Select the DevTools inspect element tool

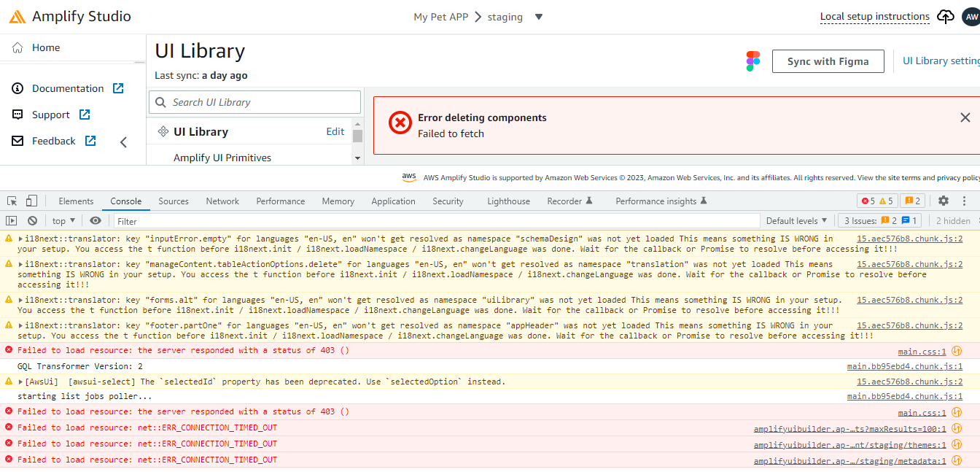click(x=12, y=201)
